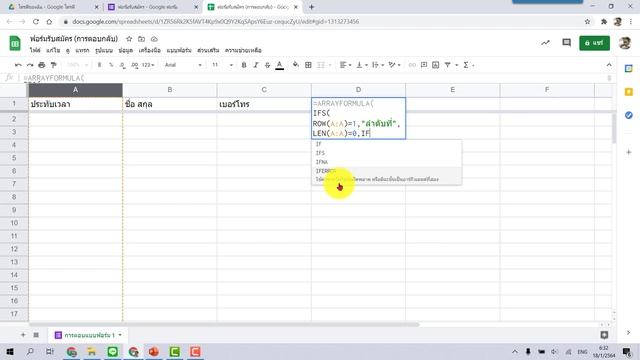The height and width of the screenshot is (360, 640).
Task: Format as percent with % icon
Action: (111, 65)
